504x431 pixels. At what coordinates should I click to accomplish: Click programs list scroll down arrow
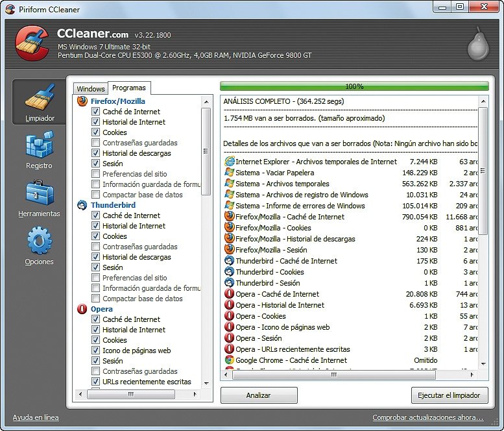[x=206, y=383]
